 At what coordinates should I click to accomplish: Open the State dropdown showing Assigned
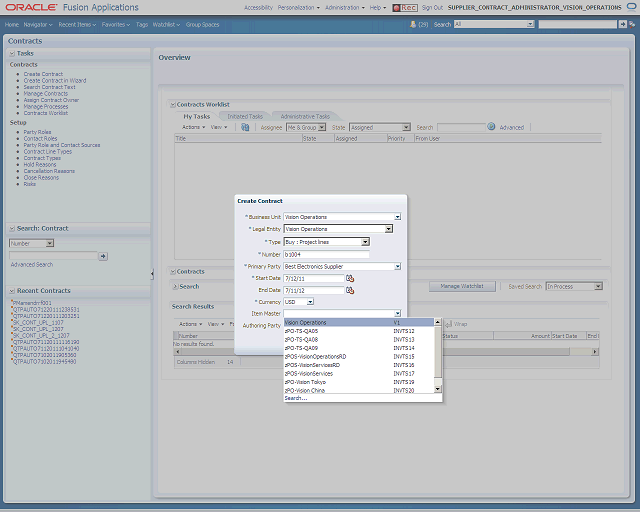[406, 127]
